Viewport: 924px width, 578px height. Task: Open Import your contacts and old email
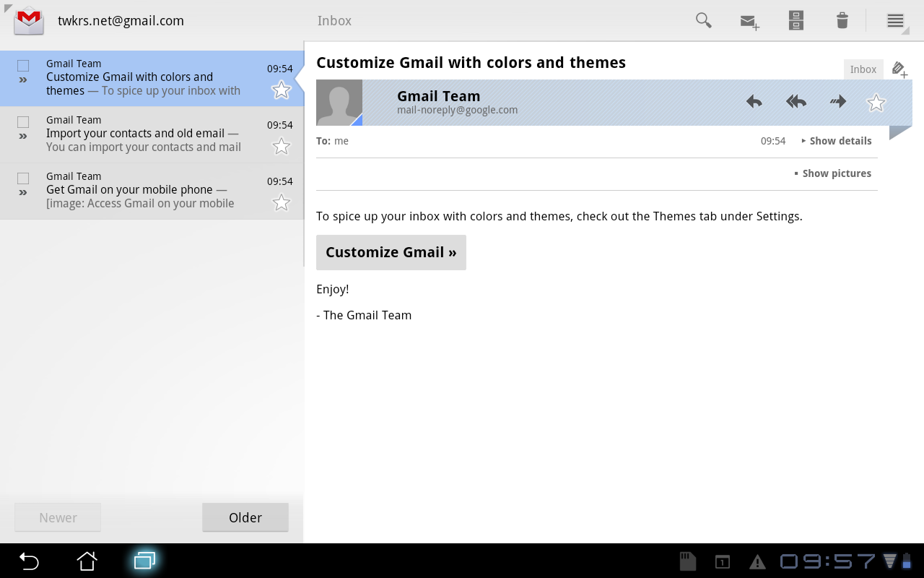(x=152, y=135)
